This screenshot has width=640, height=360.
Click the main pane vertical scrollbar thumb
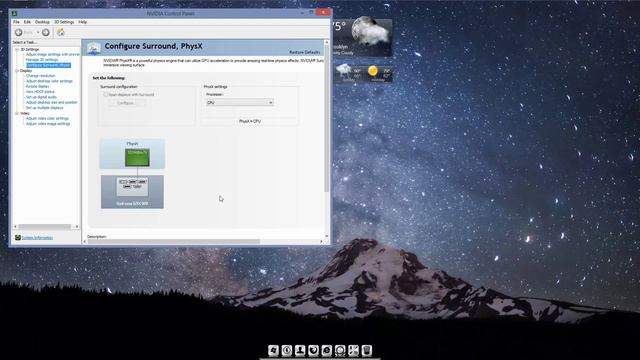327,118
